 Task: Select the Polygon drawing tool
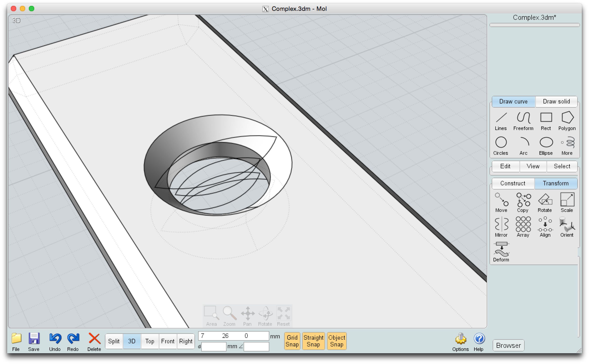click(567, 121)
